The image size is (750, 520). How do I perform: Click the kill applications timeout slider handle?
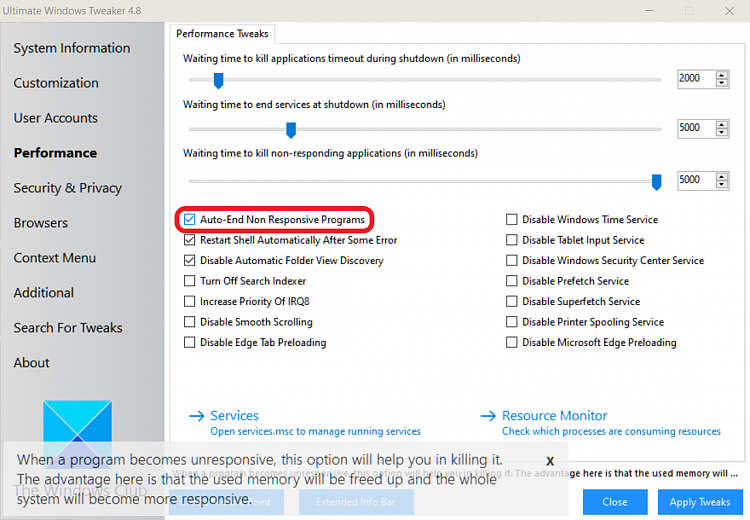(219, 81)
